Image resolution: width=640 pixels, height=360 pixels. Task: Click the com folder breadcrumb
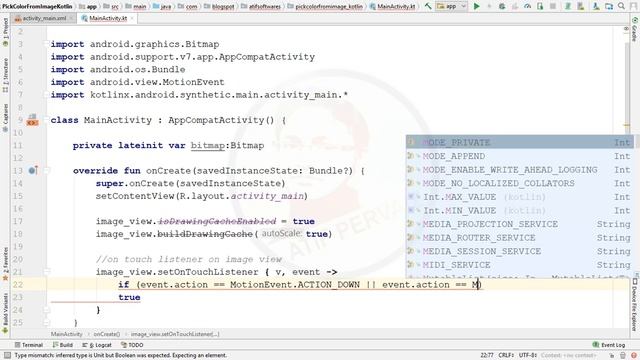(188, 6)
